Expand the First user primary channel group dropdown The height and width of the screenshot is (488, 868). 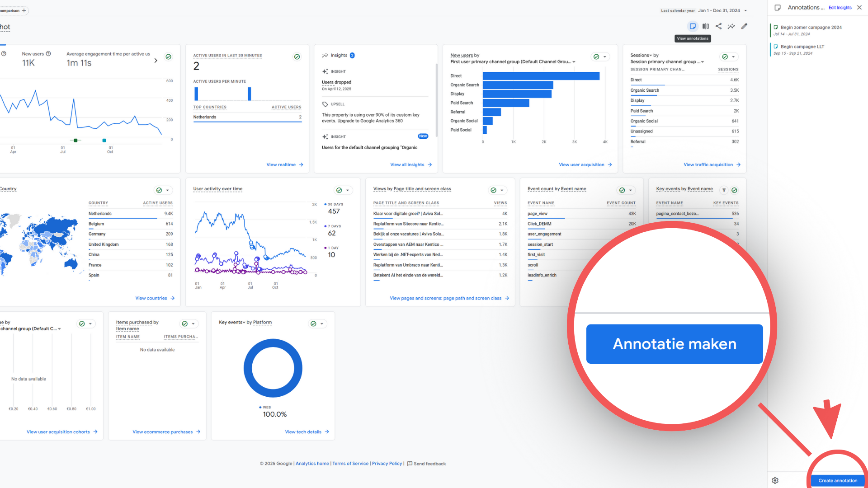(x=574, y=62)
